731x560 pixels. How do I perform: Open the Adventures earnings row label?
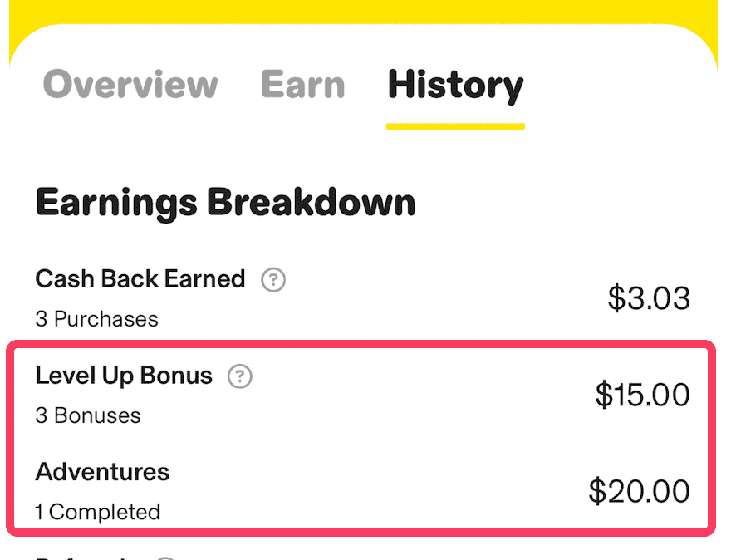click(x=102, y=472)
